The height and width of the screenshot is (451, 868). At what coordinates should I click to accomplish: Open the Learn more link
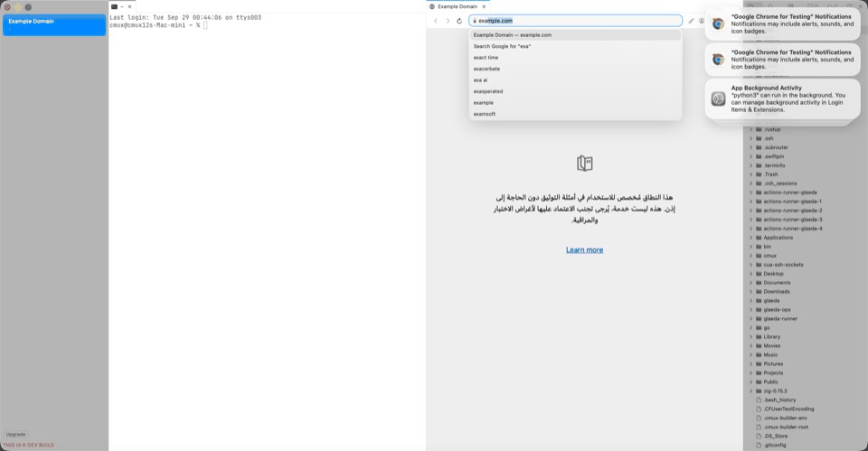click(x=585, y=250)
